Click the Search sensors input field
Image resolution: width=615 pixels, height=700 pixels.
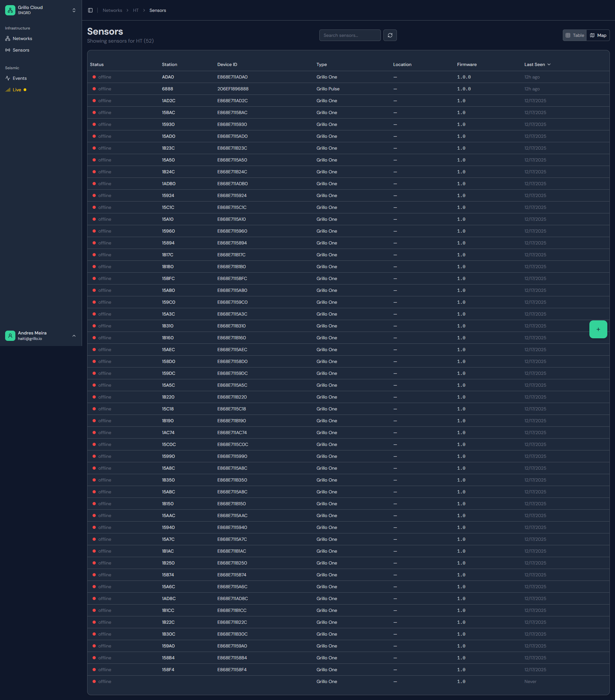click(349, 35)
